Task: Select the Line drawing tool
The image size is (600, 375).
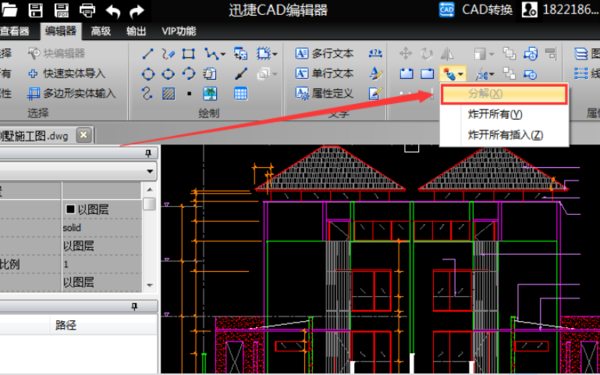Action: tap(148, 54)
